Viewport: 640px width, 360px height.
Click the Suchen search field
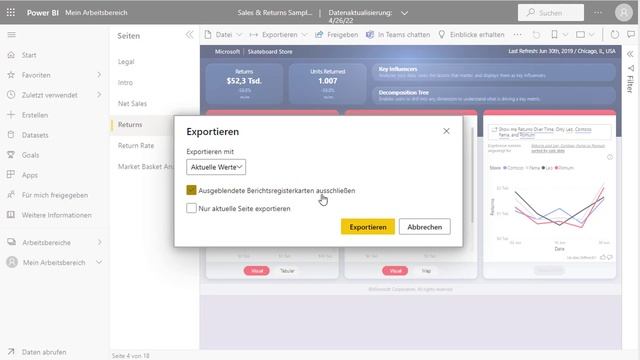click(x=551, y=13)
